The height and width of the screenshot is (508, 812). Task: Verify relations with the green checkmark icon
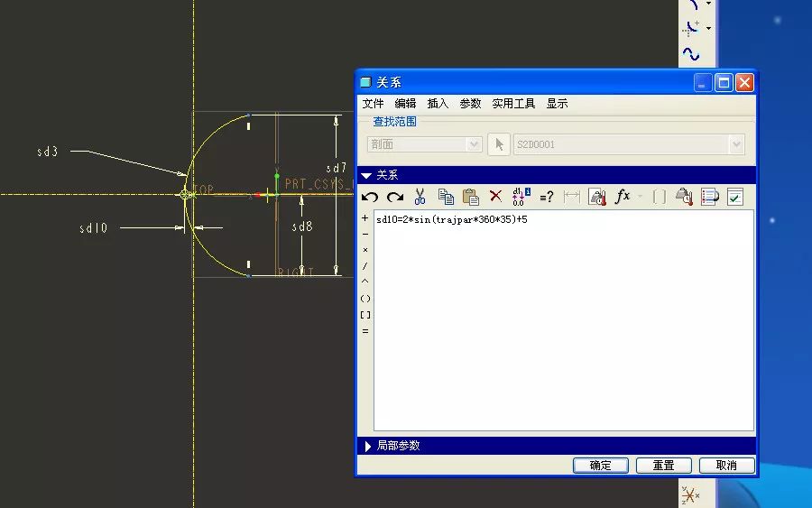pos(734,197)
